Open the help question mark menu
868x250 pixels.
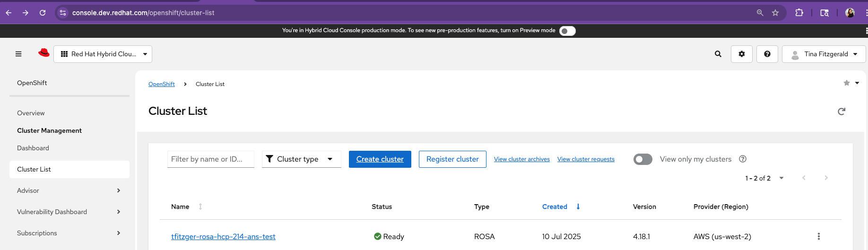767,54
